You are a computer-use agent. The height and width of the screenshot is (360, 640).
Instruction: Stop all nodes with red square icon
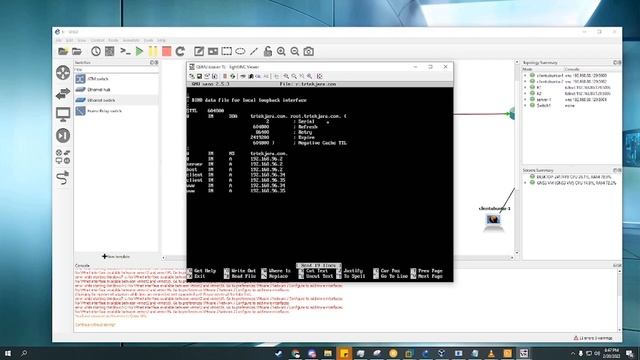click(167, 51)
